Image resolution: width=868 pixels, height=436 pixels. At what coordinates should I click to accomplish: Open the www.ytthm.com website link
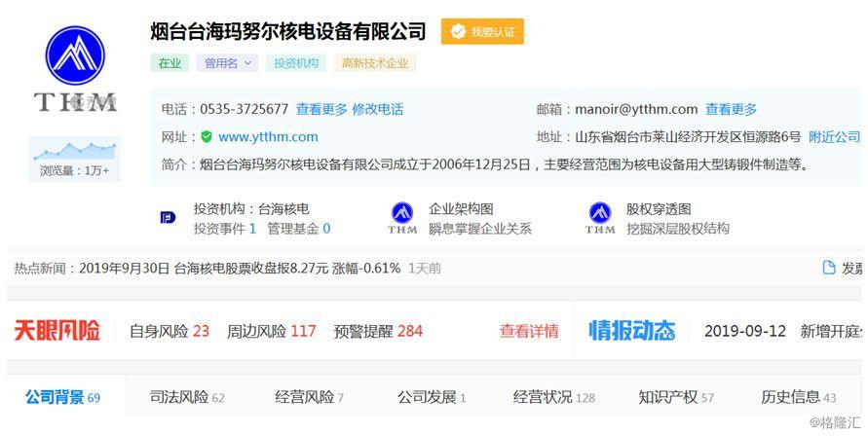(268, 136)
